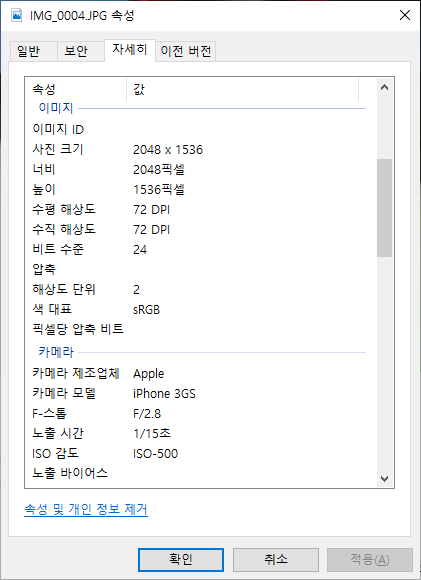Click the vertical scrollbar thumb
The height and width of the screenshot is (580, 421).
click(x=384, y=208)
